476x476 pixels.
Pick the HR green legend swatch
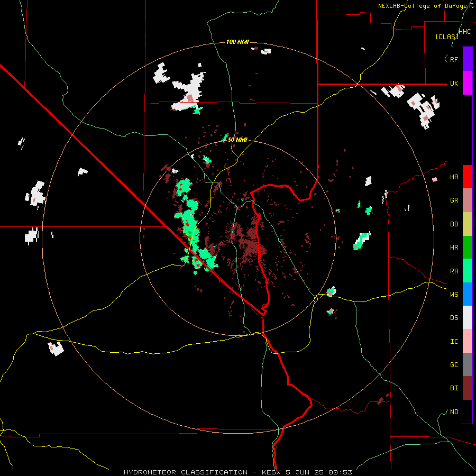click(467, 248)
